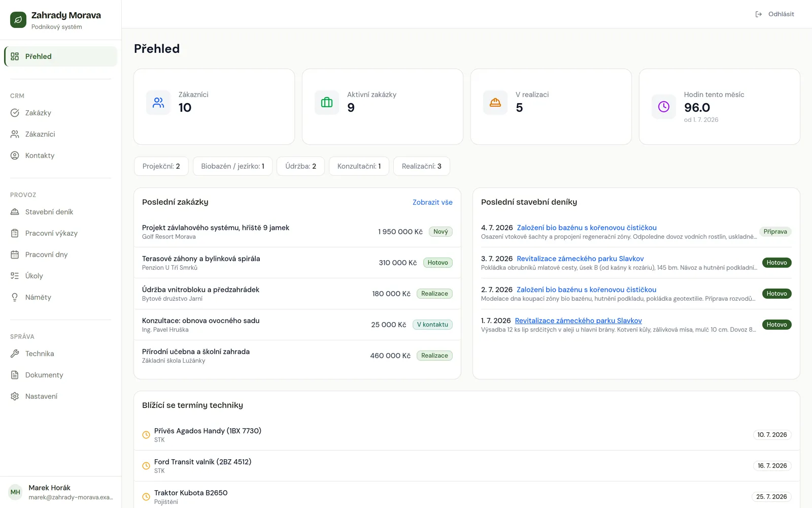Click the briefcase icon in Aktivní zakázky card
Image resolution: width=812 pixels, height=508 pixels.
[327, 103]
